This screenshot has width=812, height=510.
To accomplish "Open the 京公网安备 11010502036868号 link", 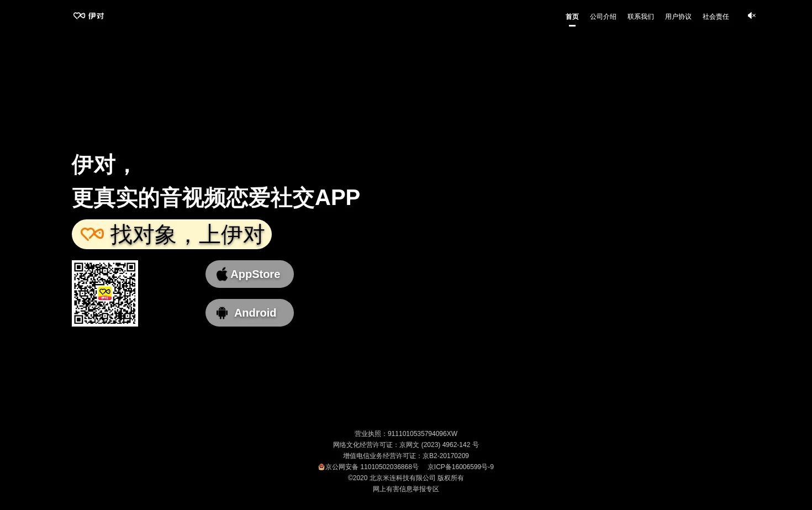I will (x=372, y=467).
